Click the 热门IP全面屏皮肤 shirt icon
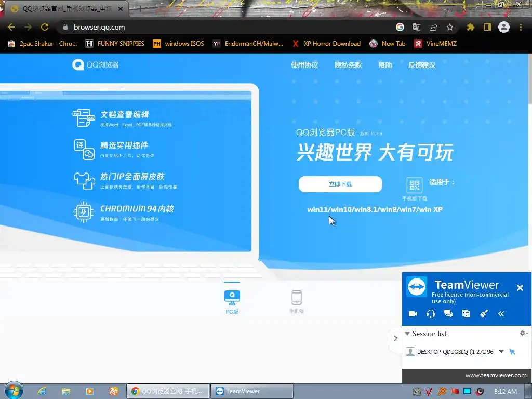The image size is (532, 399). 84,180
